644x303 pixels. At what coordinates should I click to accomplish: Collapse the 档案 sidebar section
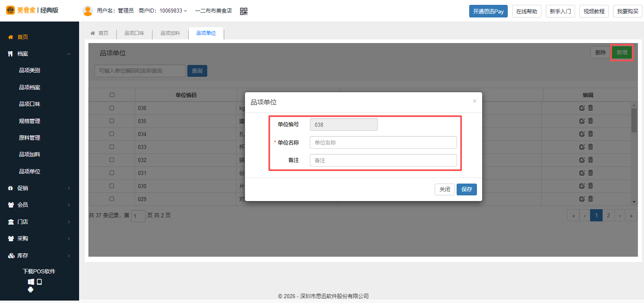click(39, 54)
